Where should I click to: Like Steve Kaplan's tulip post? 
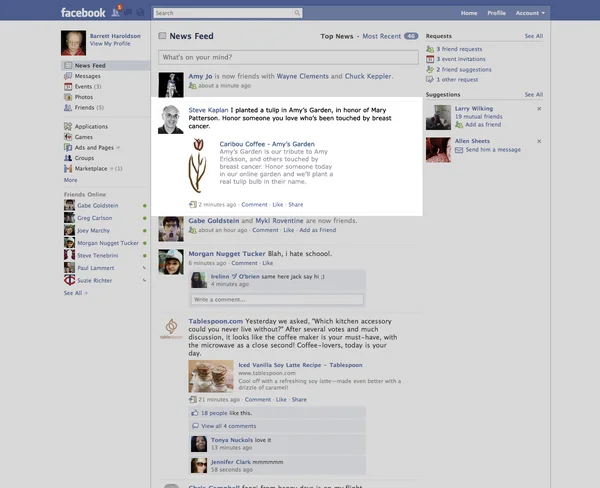pyautogui.click(x=278, y=205)
